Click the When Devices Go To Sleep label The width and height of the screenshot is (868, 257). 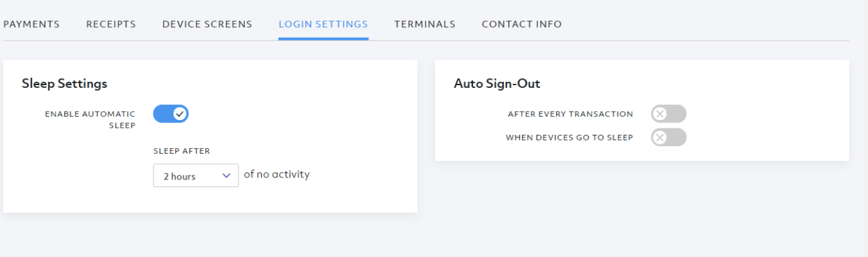pos(569,138)
